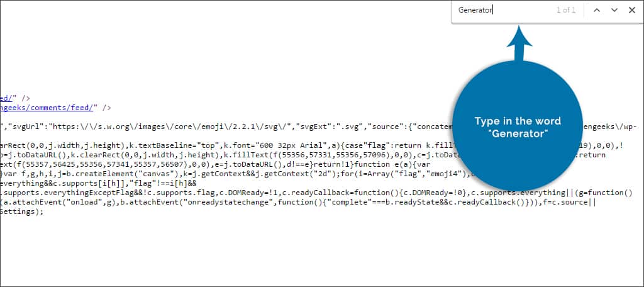This screenshot has height=287, width=644.
Task: Click the Generator search input field
Action: (x=503, y=10)
